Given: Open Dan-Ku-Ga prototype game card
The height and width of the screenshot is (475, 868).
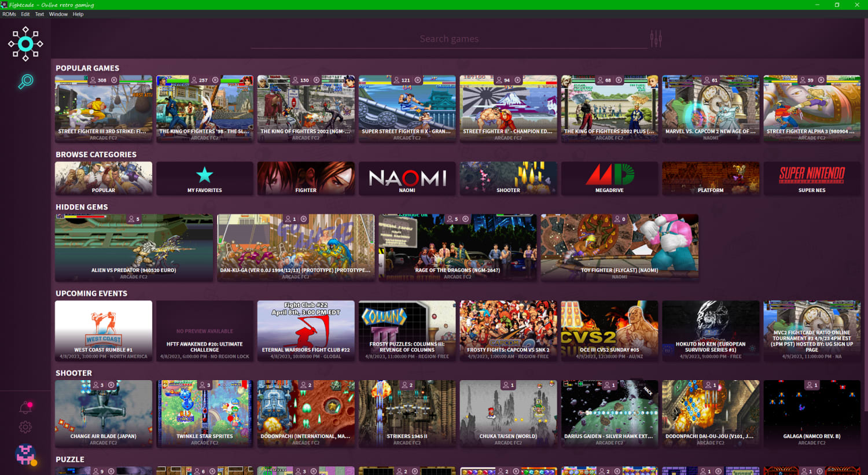Looking at the screenshot, I should click(x=296, y=248).
